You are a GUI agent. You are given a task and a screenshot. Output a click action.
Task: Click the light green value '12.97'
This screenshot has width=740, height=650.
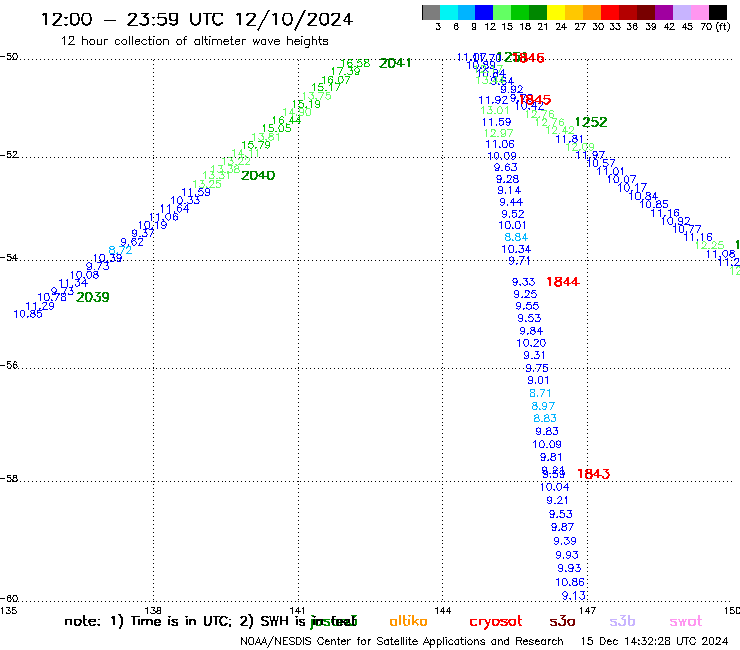[498, 133]
